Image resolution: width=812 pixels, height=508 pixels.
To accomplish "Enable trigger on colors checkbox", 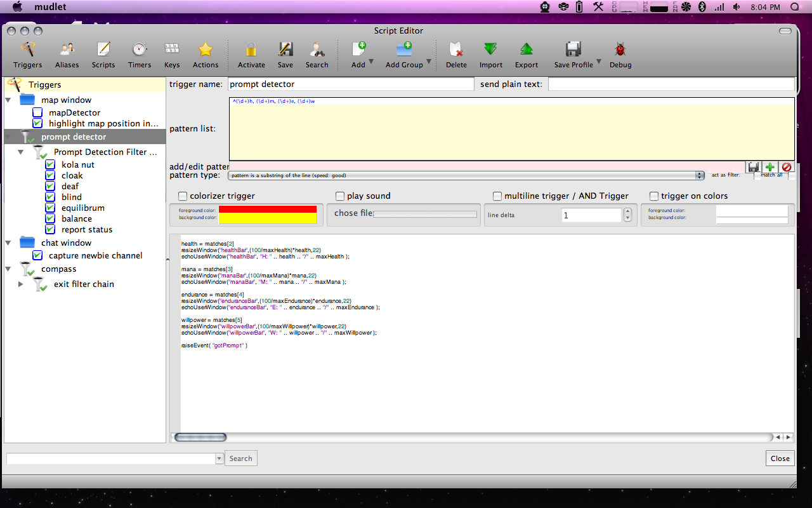I will (x=654, y=196).
